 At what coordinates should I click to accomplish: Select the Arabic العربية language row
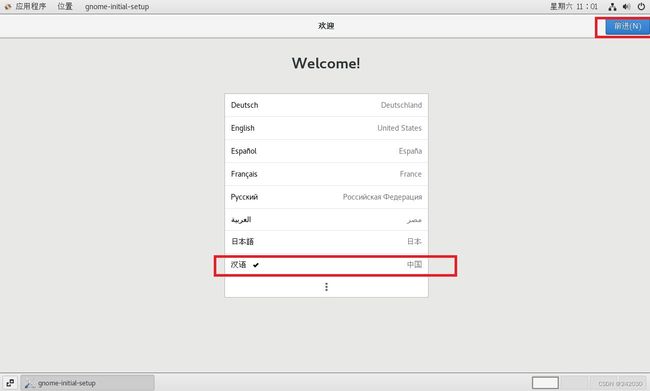(x=326, y=219)
